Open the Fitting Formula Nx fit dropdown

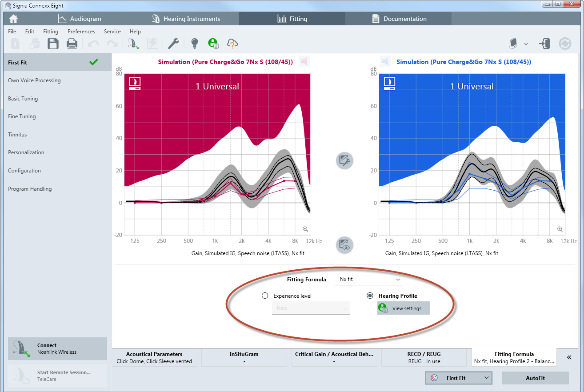click(369, 280)
